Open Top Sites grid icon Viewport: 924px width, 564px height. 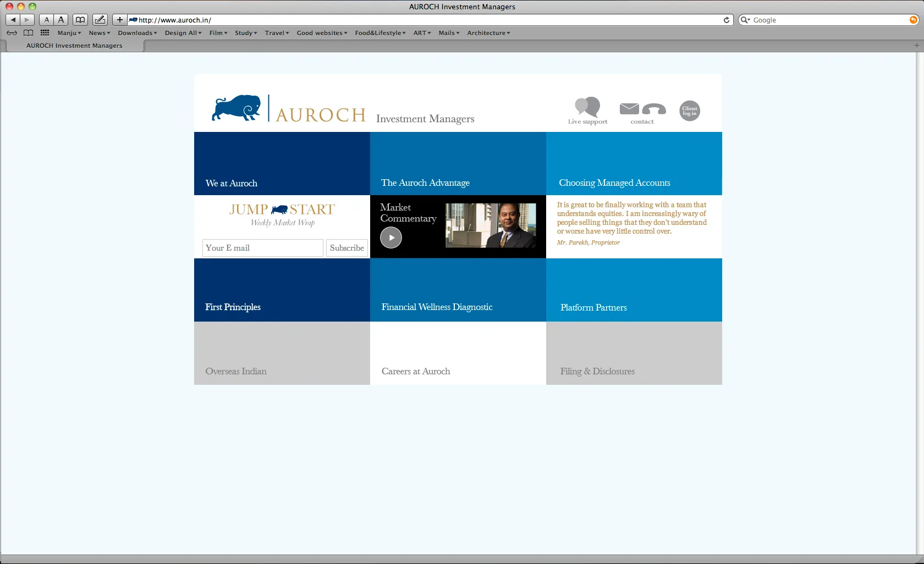click(45, 33)
